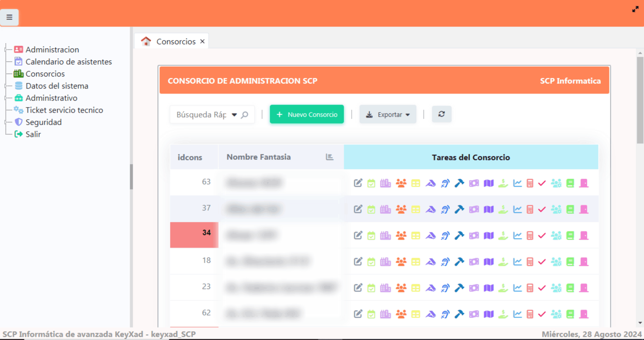This screenshot has height=340, width=644.
Task: Select the Administracion sidebar item
Action: (x=52, y=50)
